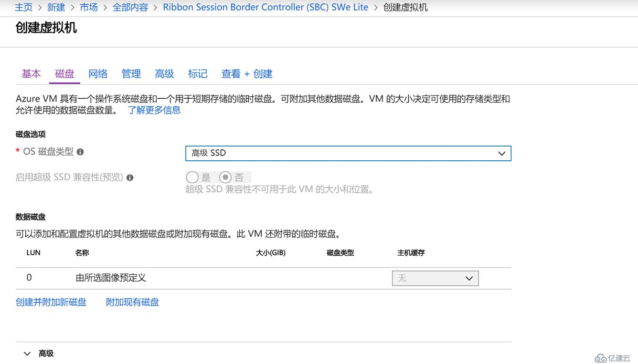Click the 名称 column header
The width and height of the screenshot is (638, 364).
click(82, 253)
